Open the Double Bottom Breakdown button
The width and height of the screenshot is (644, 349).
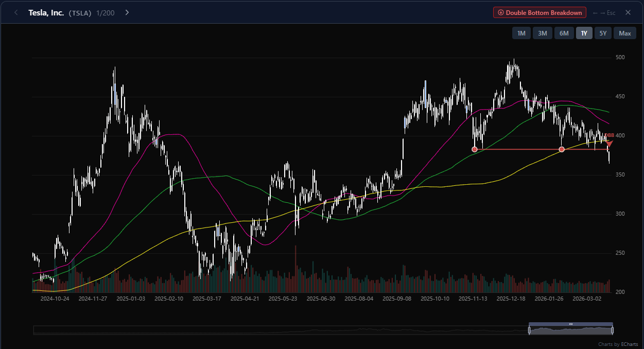point(539,12)
